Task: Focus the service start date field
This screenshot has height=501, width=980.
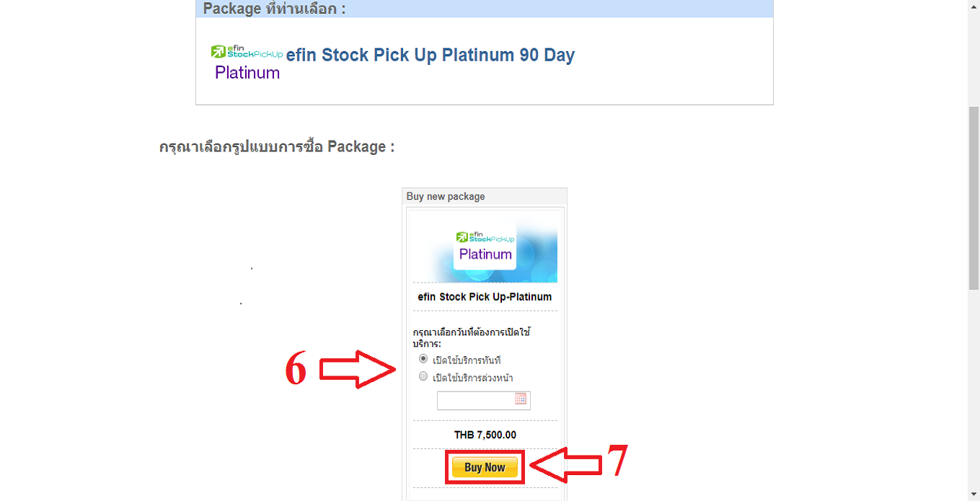Action: click(483, 400)
